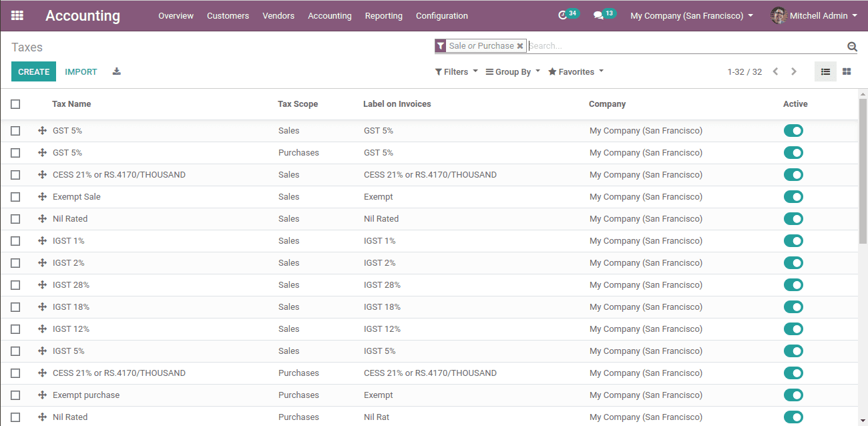Switch to list view
868x426 pixels.
coord(825,71)
